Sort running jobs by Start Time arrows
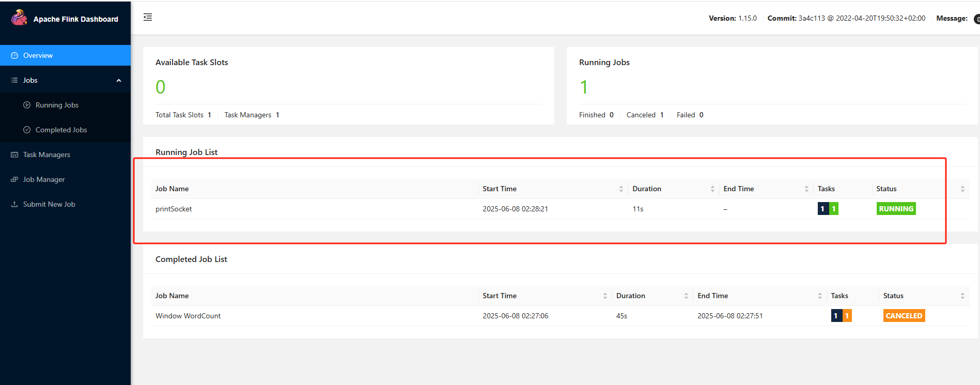The image size is (980, 385). click(x=621, y=189)
